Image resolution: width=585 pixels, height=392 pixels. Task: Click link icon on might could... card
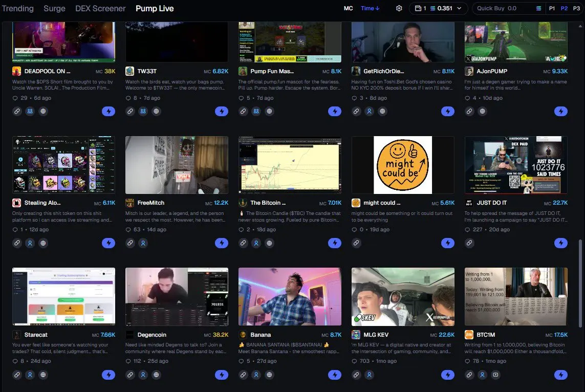click(356, 243)
